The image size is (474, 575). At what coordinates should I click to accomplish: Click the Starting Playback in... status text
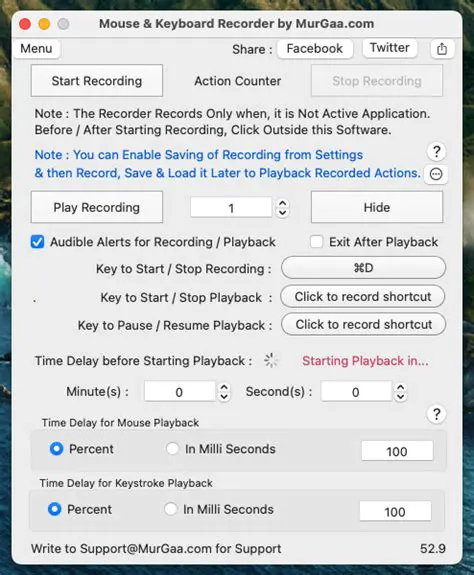[x=365, y=361]
